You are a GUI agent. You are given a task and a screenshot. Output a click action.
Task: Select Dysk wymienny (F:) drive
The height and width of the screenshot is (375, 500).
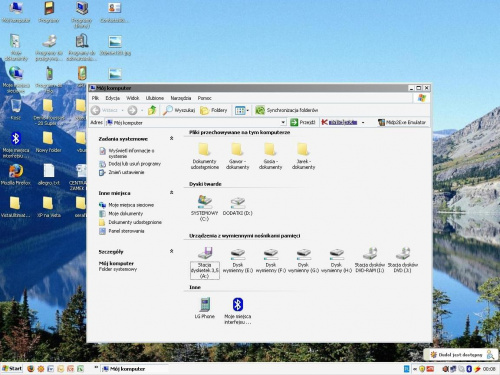pos(271,261)
